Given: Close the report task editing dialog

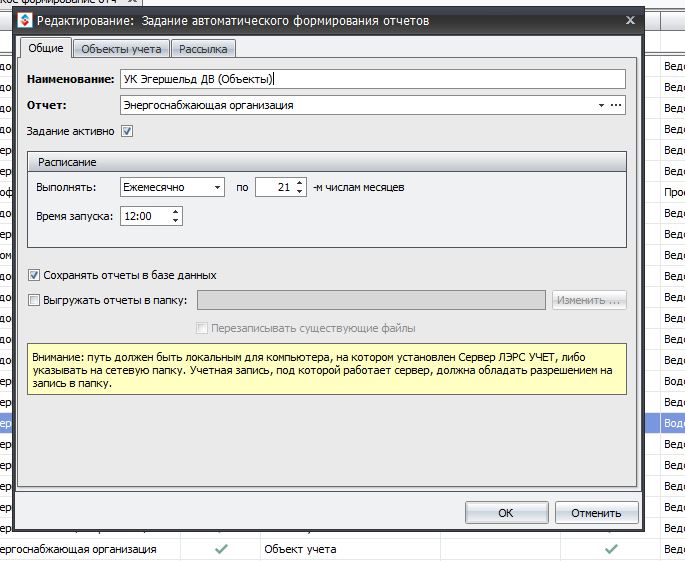Looking at the screenshot, I should pos(630,20).
